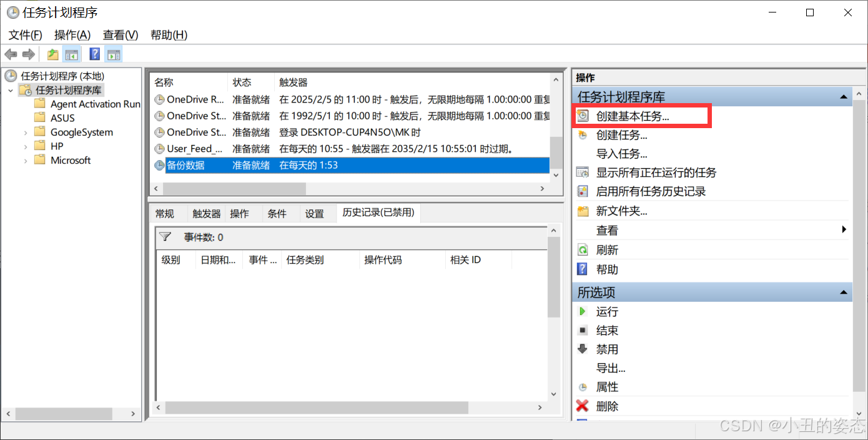Open the 查看(V) menu

pos(121,35)
